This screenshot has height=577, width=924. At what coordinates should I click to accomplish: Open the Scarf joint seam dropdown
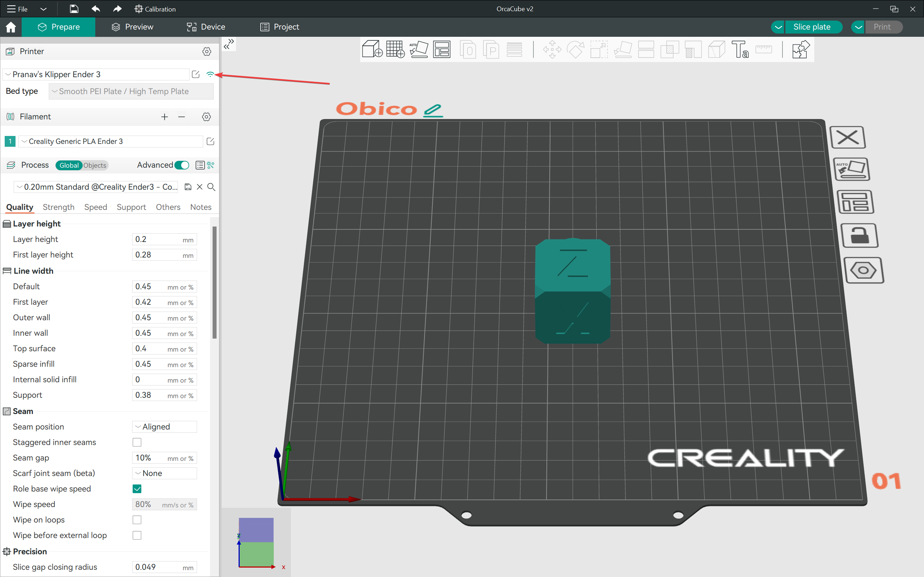coord(164,473)
